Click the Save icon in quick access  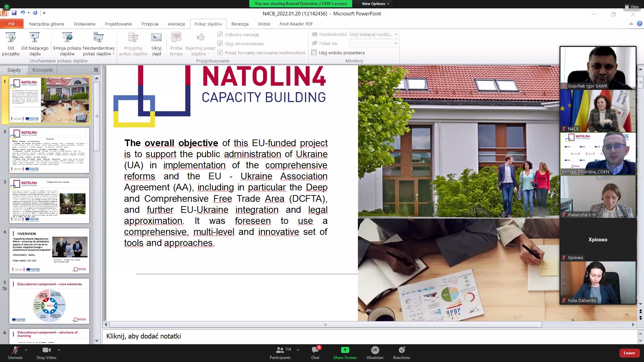(x=14, y=13)
